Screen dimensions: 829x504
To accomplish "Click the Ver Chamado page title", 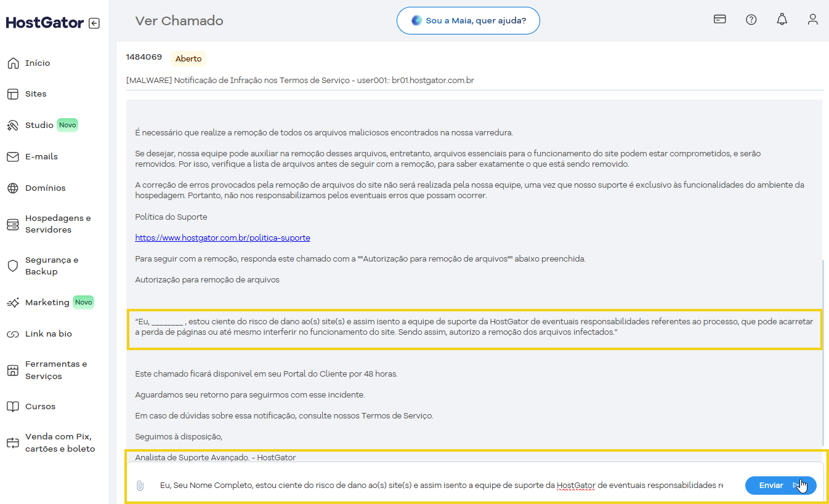I will point(179,21).
